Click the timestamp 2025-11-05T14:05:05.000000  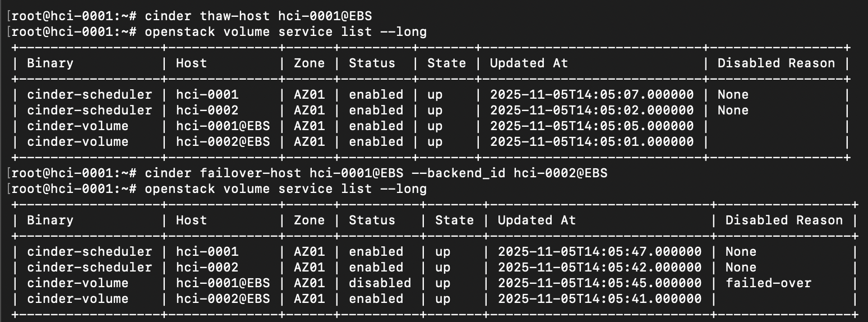coord(592,126)
